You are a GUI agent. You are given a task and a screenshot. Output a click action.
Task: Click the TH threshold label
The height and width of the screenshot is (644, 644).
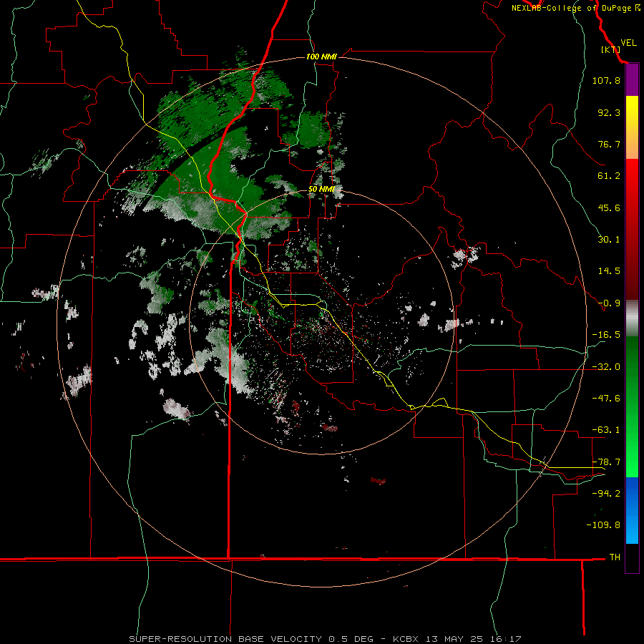(x=615, y=557)
